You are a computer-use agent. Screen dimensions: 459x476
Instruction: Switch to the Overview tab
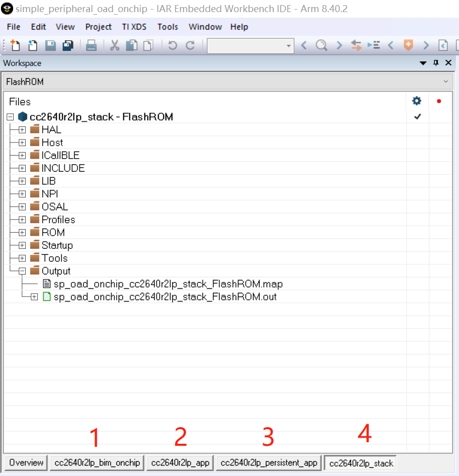coord(26,462)
